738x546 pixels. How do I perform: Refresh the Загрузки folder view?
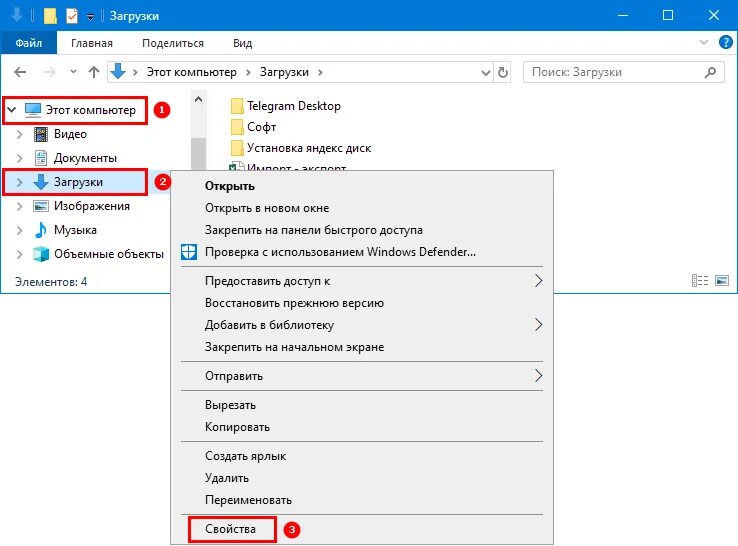[x=502, y=72]
